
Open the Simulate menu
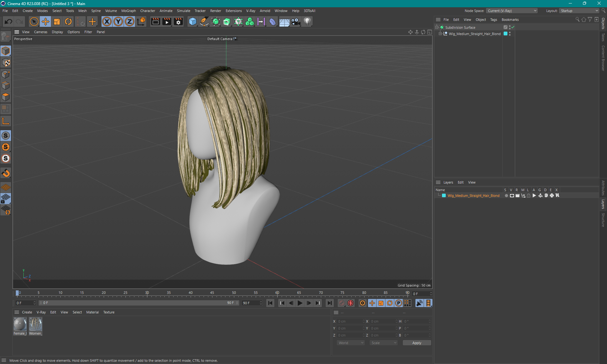(183, 11)
